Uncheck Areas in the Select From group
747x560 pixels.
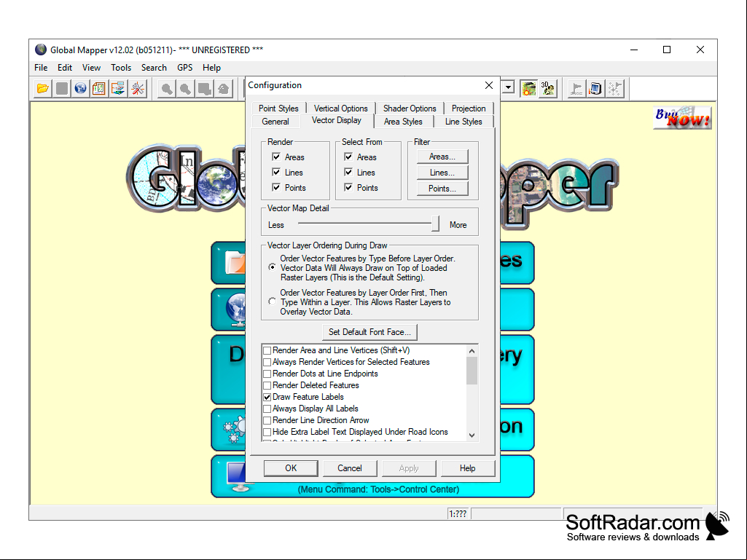349,157
